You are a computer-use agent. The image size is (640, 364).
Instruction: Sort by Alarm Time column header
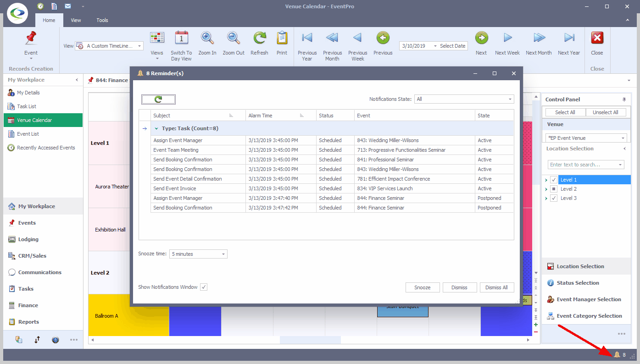(x=281, y=116)
